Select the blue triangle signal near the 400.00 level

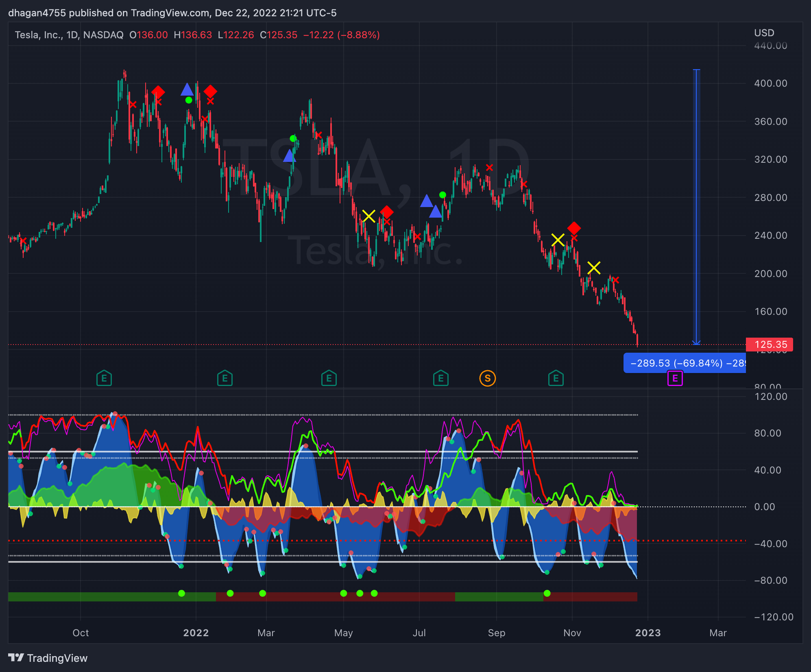[187, 89]
